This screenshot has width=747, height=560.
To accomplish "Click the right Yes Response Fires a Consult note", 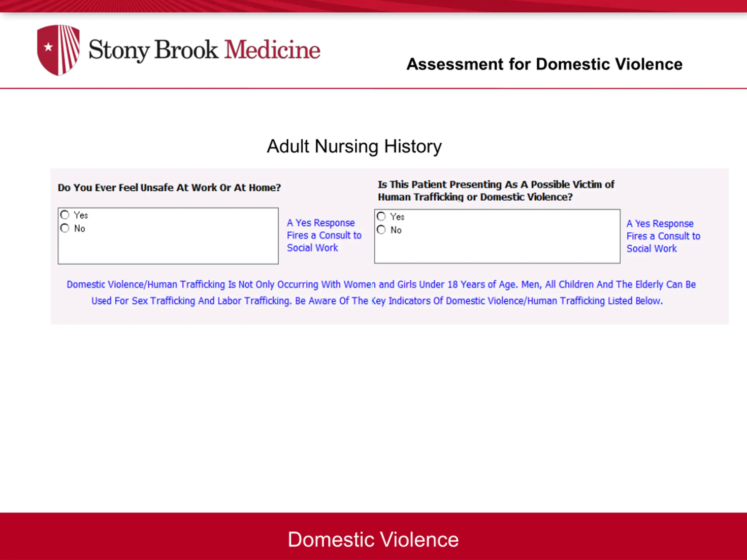I will 663,236.
